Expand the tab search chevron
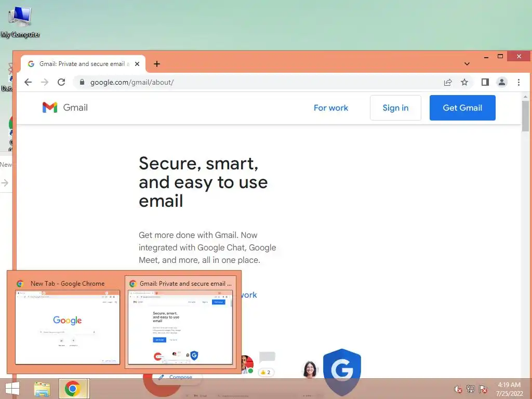The image size is (532, 399). (467, 64)
